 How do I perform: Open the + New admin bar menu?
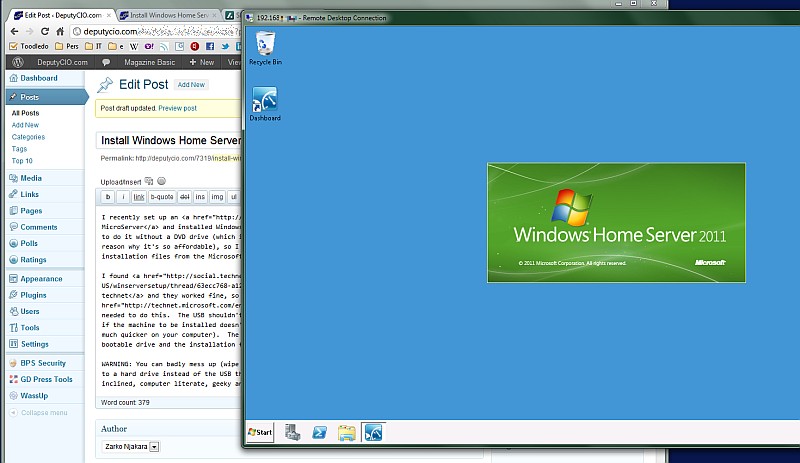[x=202, y=62]
